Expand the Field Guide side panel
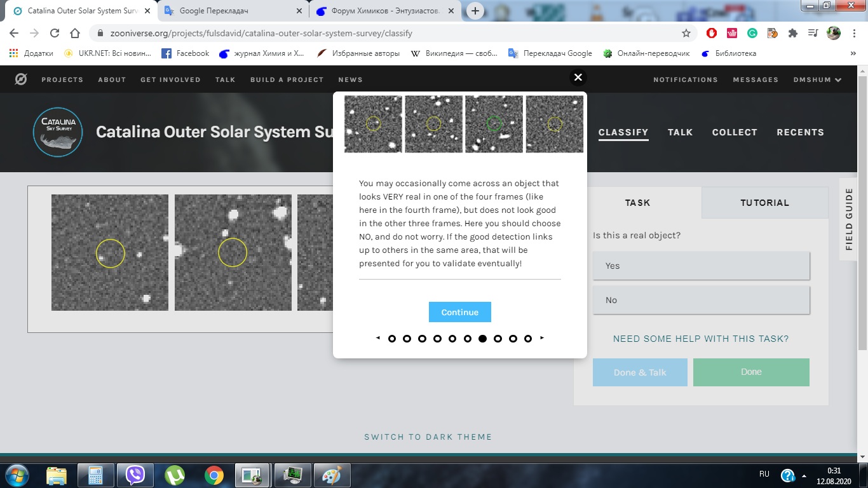Viewport: 868px width, 488px height. tap(849, 219)
